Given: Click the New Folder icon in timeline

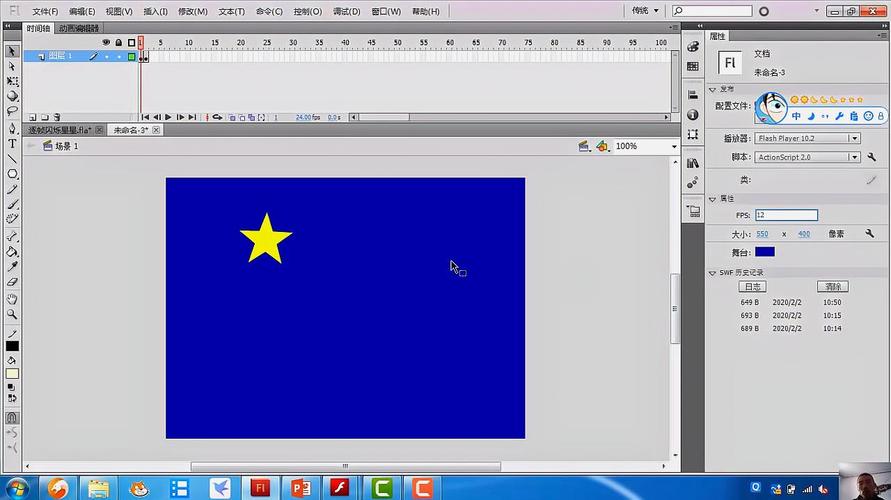Looking at the screenshot, I should pyautogui.click(x=45, y=117).
